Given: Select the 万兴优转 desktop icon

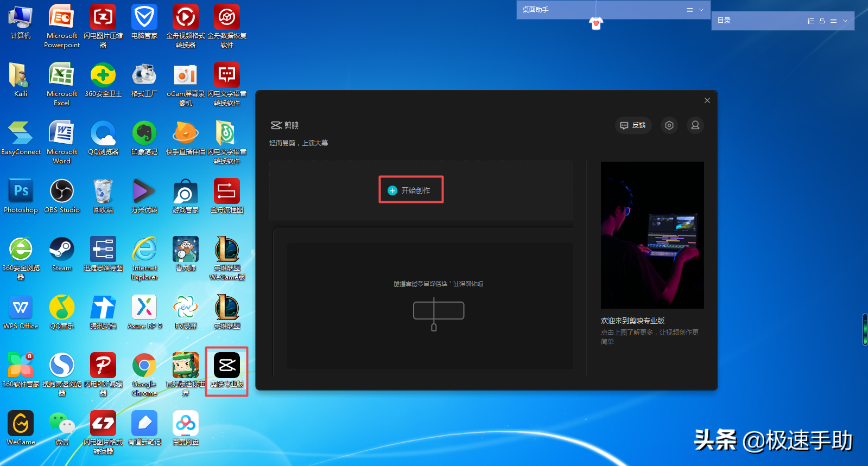Looking at the screenshot, I should (144, 196).
